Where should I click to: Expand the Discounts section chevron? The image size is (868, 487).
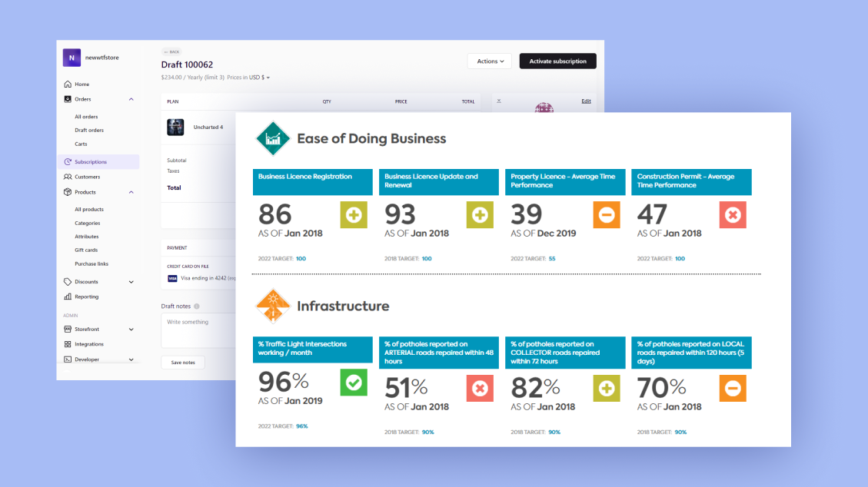131,282
